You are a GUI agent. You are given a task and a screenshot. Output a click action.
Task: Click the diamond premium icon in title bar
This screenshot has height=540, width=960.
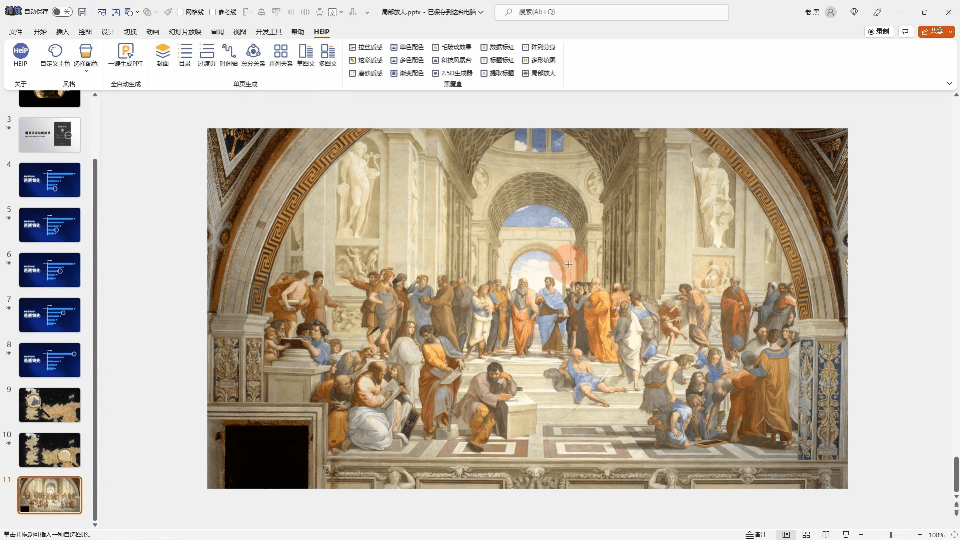[854, 12]
